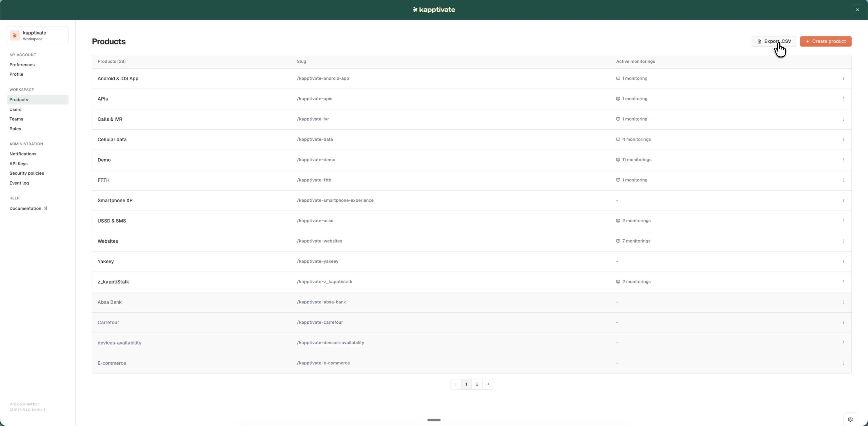
Task: Open Notifications administration page
Action: [x=23, y=154]
